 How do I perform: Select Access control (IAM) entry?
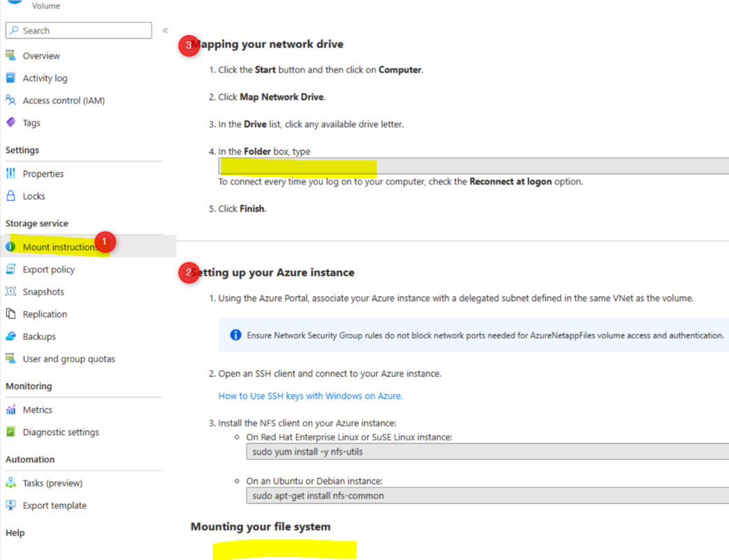(64, 101)
